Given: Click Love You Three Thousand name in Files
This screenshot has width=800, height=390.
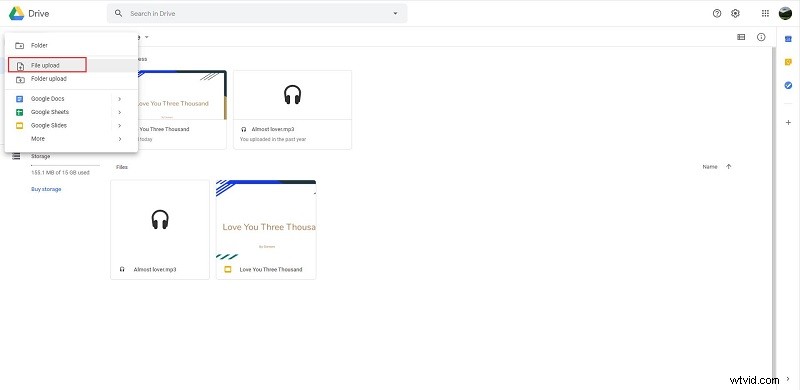Looking at the screenshot, I should [271, 270].
